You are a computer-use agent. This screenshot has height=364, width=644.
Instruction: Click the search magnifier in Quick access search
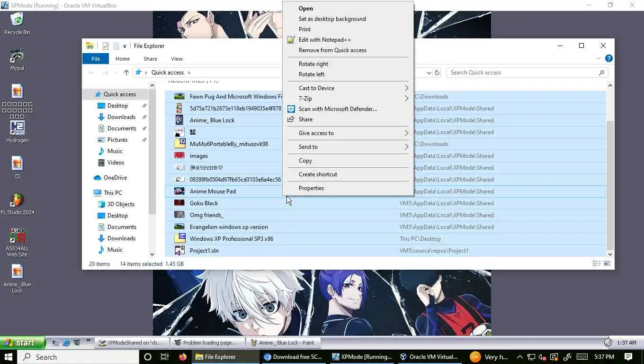(602, 73)
